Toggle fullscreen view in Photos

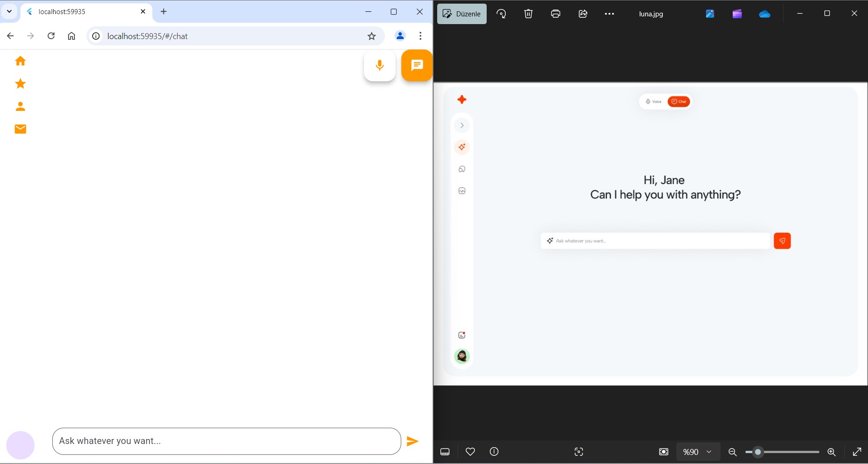(x=857, y=452)
